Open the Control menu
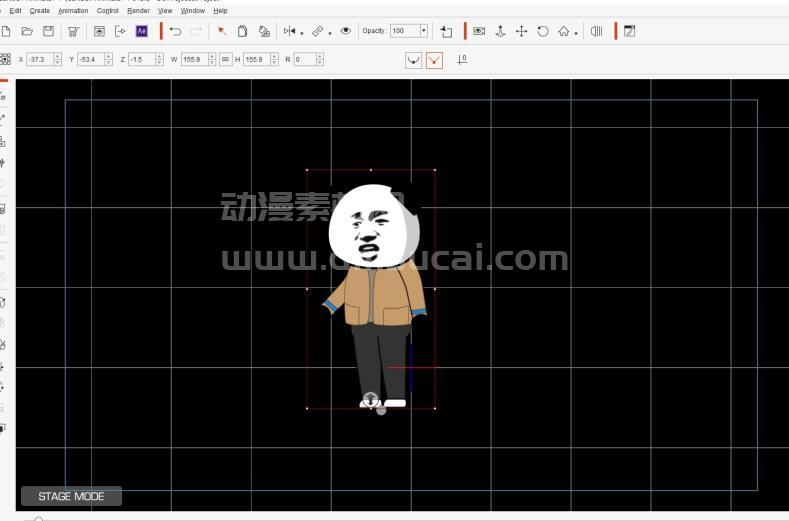 [108, 11]
